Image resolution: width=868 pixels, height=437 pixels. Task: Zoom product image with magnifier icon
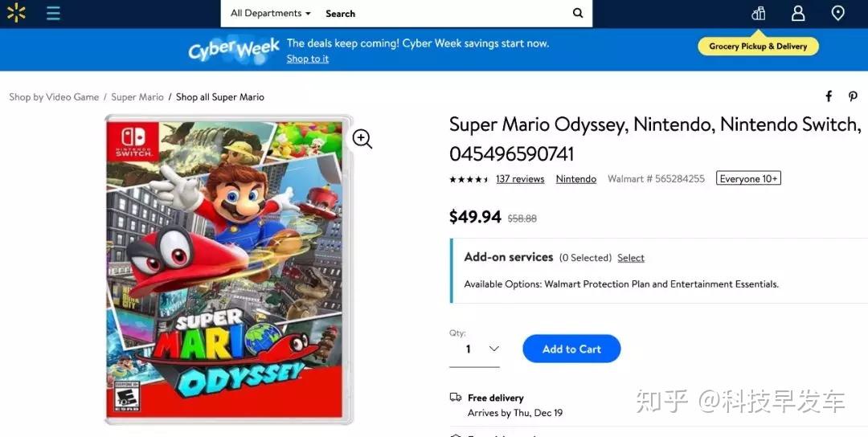pos(362,138)
